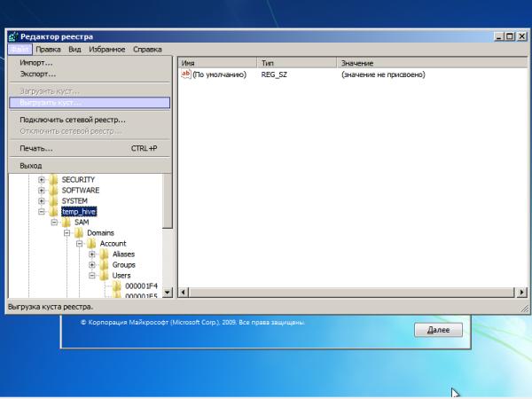
Task: Expand the SYSTEM tree node
Action: (41, 201)
